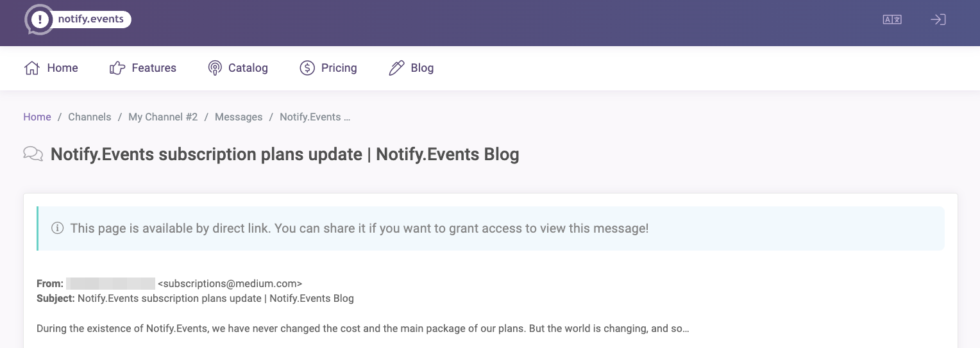
Task: Navigate to Channels breadcrumb
Action: (x=90, y=117)
